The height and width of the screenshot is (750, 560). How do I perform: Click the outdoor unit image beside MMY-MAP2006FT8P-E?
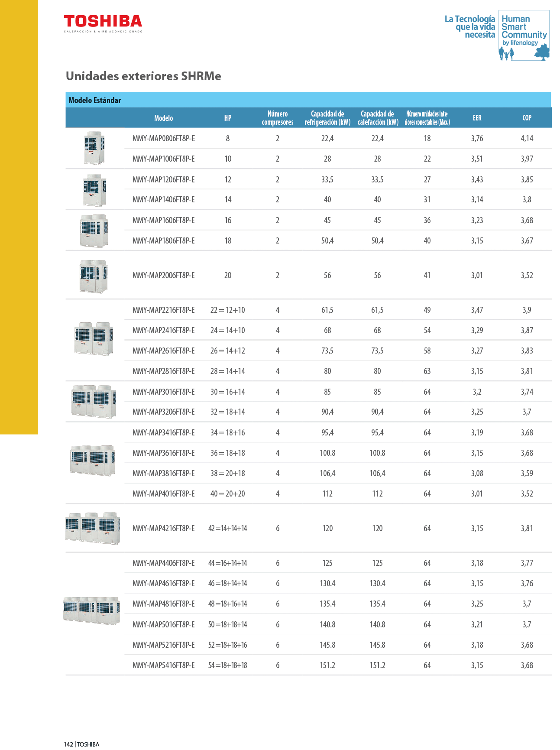[x=94, y=276]
